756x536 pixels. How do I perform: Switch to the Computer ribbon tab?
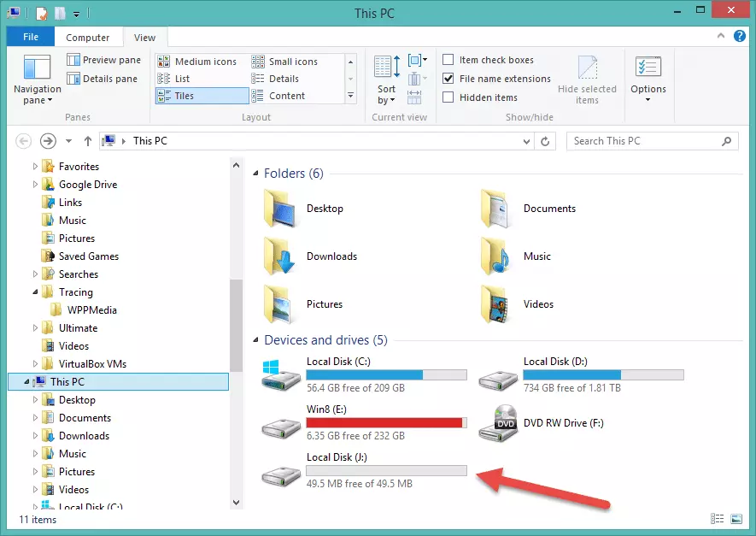(88, 38)
